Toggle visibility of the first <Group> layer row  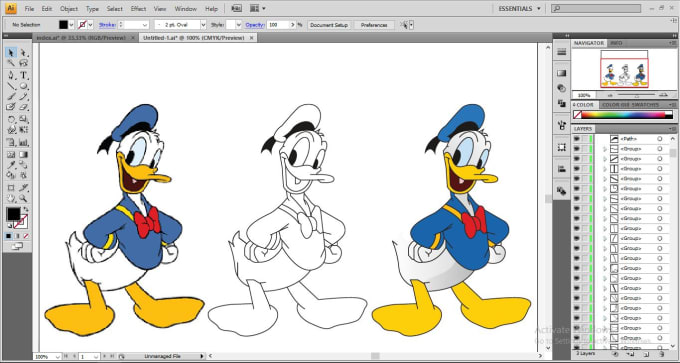click(x=576, y=149)
